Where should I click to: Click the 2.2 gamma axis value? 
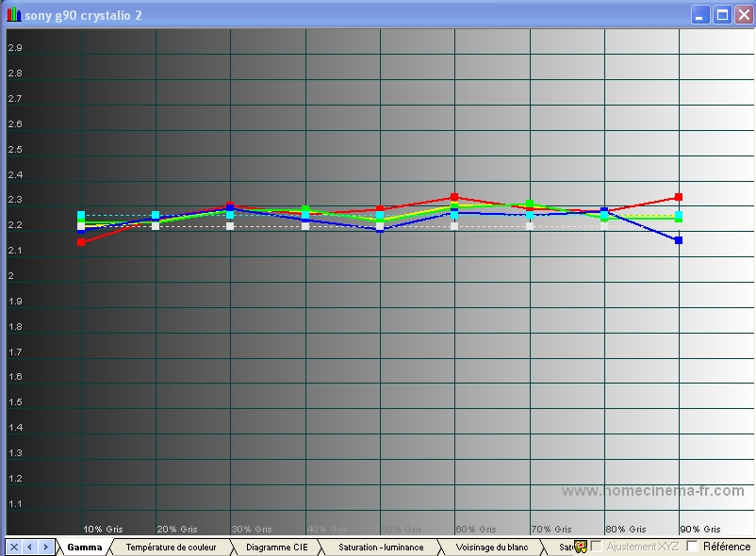(x=15, y=225)
